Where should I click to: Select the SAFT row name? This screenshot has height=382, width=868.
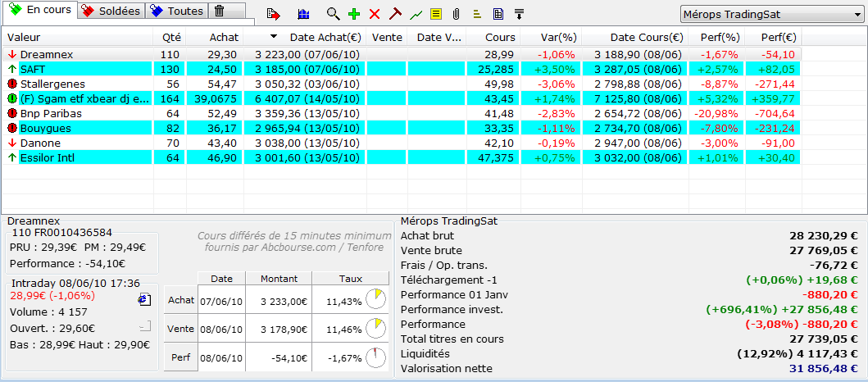point(33,69)
